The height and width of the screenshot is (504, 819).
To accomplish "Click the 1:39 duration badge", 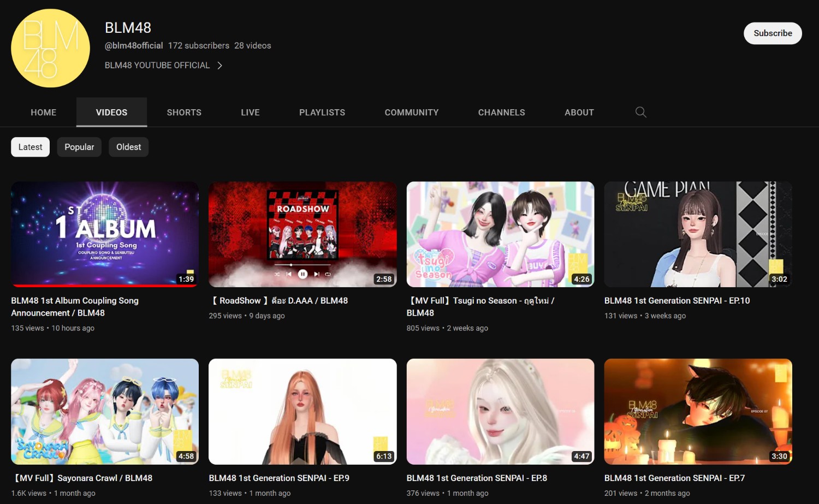I will pos(186,279).
